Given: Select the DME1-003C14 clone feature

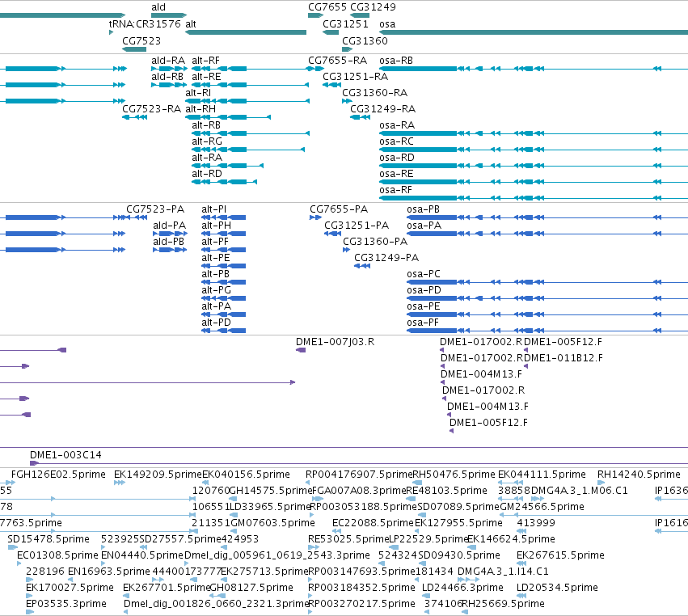Looking at the screenshot, I should pos(358,463).
